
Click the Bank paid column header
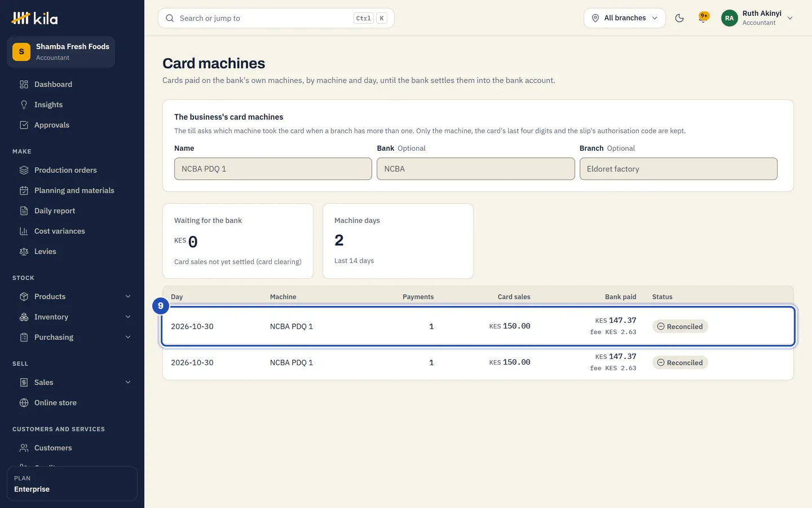click(x=620, y=297)
